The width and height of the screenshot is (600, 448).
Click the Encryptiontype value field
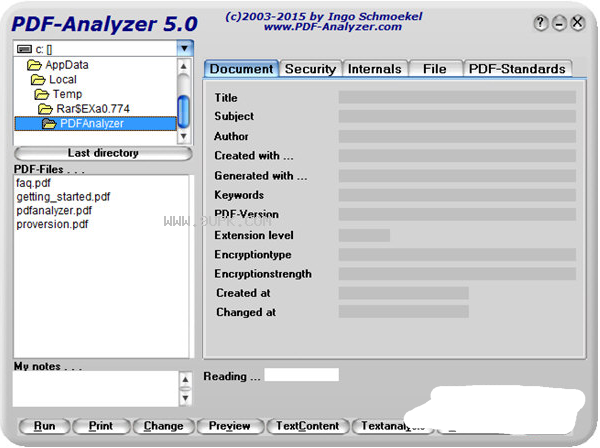457,254
